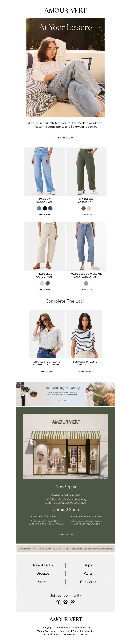Open the April Digital Catalog banner

(65, 394)
